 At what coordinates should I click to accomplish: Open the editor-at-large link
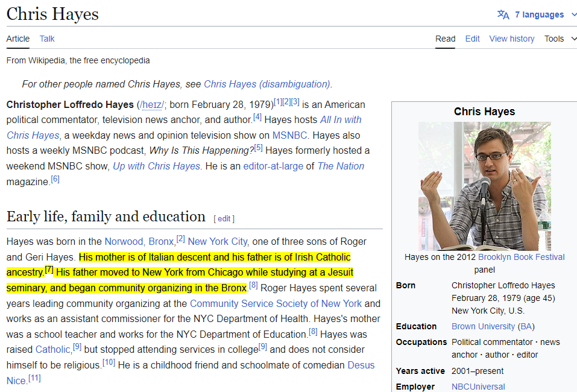point(273,166)
